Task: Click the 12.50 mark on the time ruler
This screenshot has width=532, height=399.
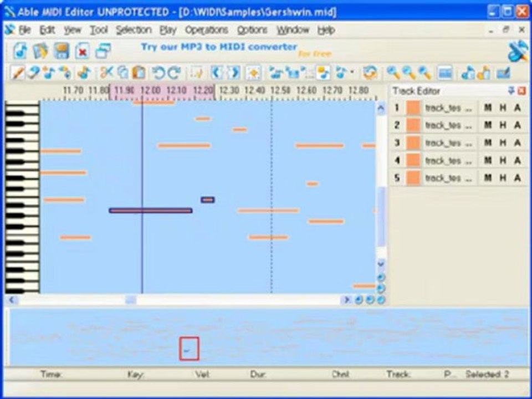Action: pos(280,90)
